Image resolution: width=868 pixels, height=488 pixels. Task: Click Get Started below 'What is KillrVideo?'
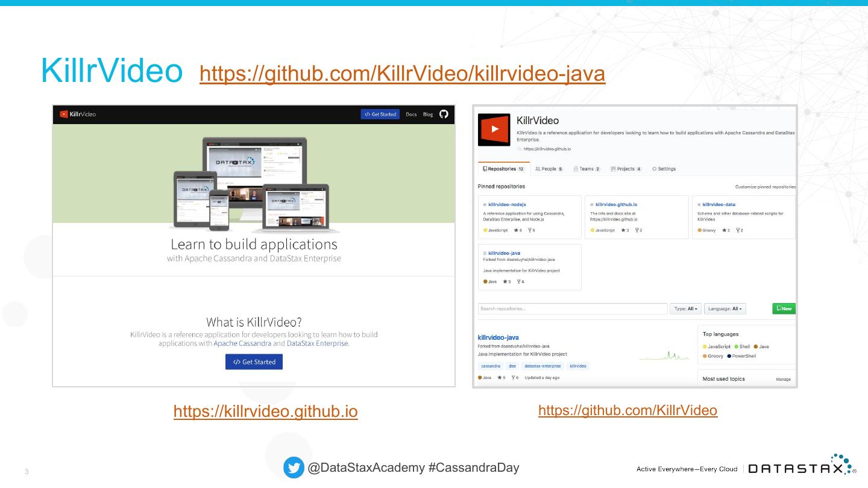[x=254, y=361]
